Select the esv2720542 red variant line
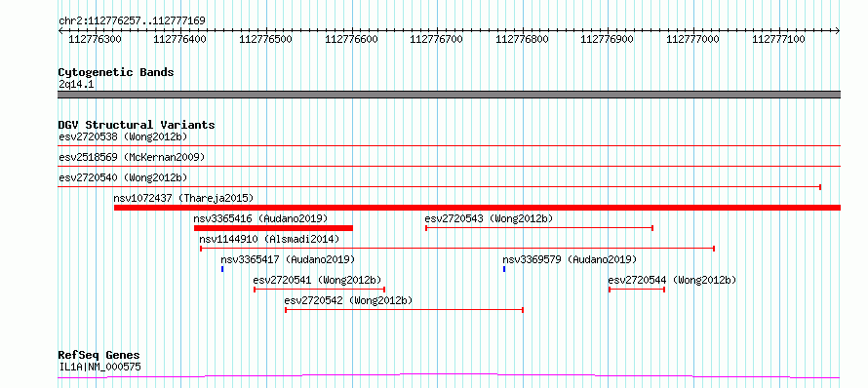 tap(404, 310)
